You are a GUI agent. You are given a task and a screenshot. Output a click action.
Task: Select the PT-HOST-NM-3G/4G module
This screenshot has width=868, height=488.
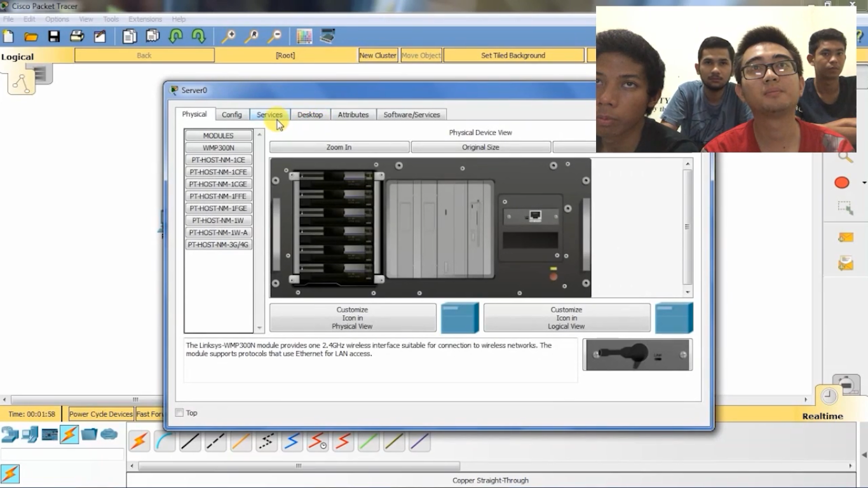(219, 245)
